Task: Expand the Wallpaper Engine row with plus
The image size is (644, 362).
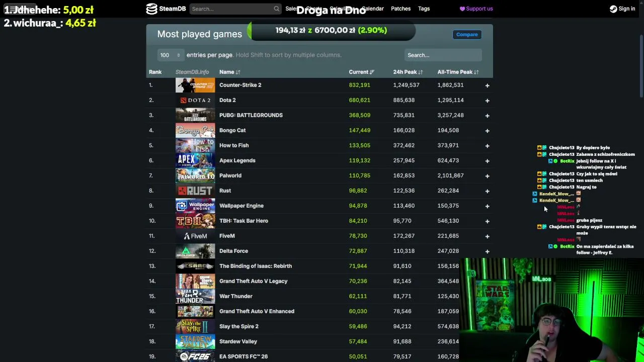Action: pyautogui.click(x=487, y=206)
